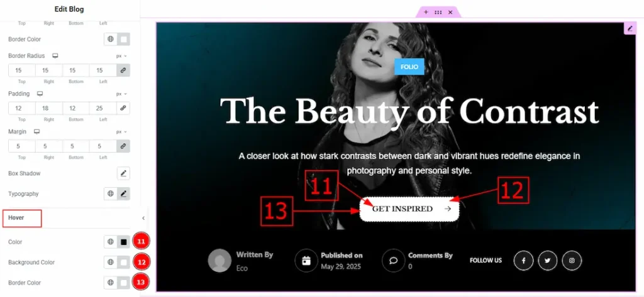
Task: Collapse the editor panel arrow
Action: click(143, 219)
